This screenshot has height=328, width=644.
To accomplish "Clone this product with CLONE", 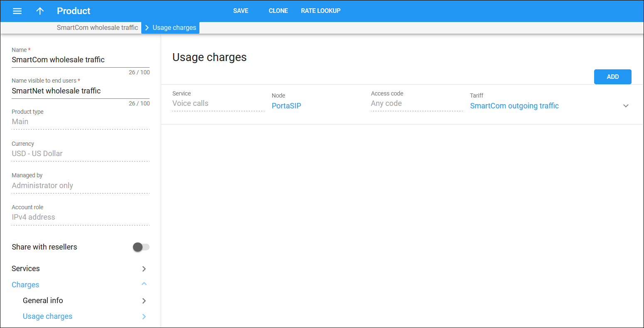I will pyautogui.click(x=278, y=11).
